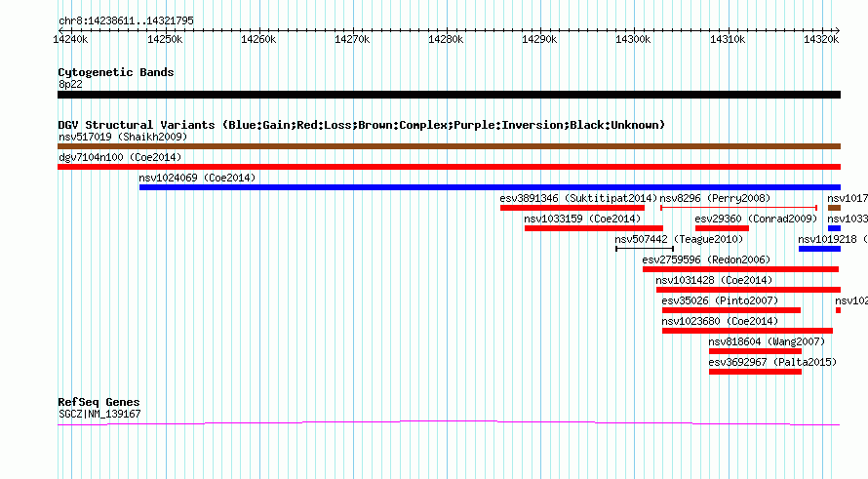Click the RefSeq Genes track title
Viewport: 868px width, 479px height.
(x=99, y=403)
